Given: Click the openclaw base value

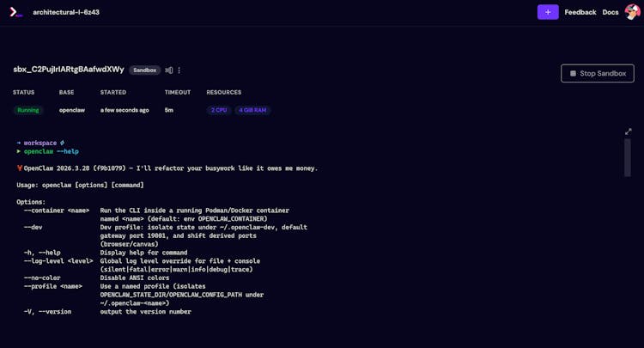Looking at the screenshot, I should point(72,110).
